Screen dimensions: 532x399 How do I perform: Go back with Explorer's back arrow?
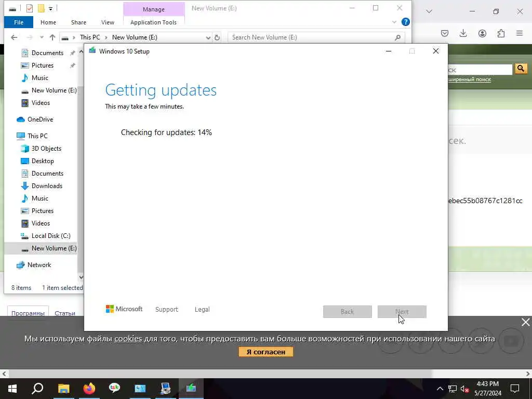(x=14, y=37)
